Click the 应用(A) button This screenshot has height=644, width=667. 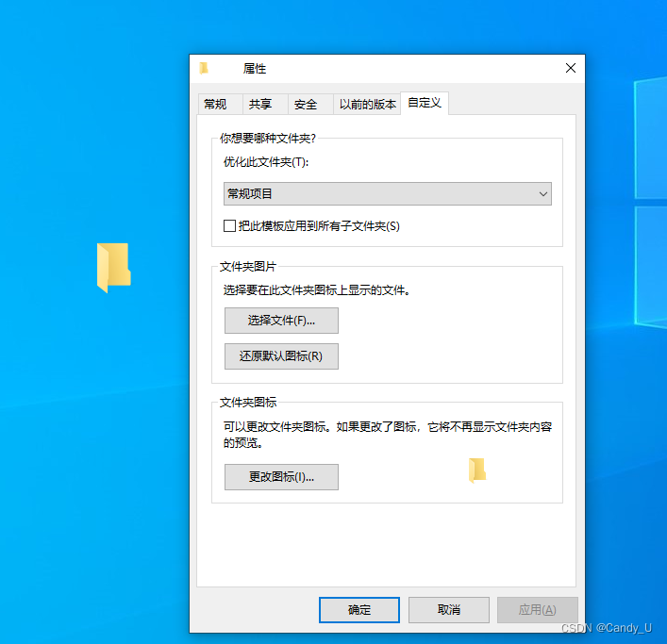[537, 610]
